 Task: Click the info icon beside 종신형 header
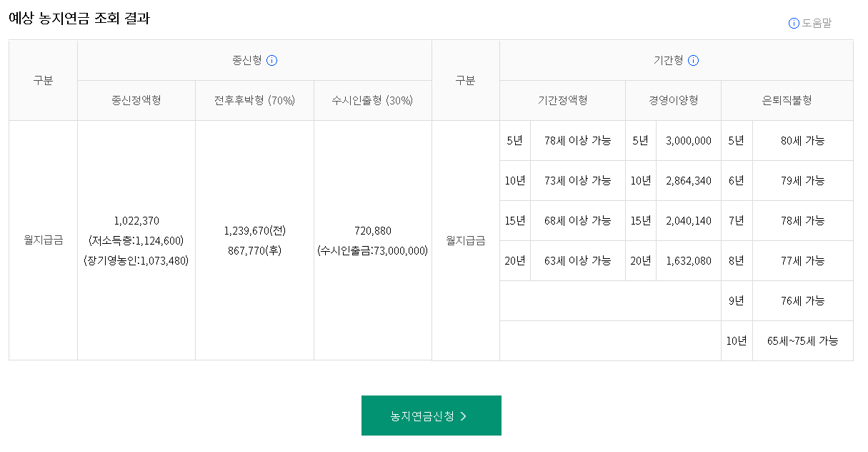(x=271, y=61)
